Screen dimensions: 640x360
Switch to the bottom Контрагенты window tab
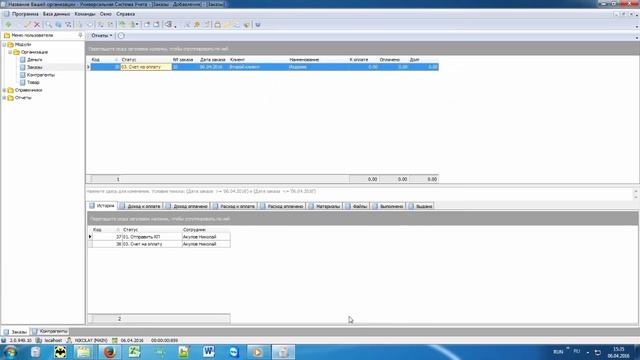[x=50, y=331]
